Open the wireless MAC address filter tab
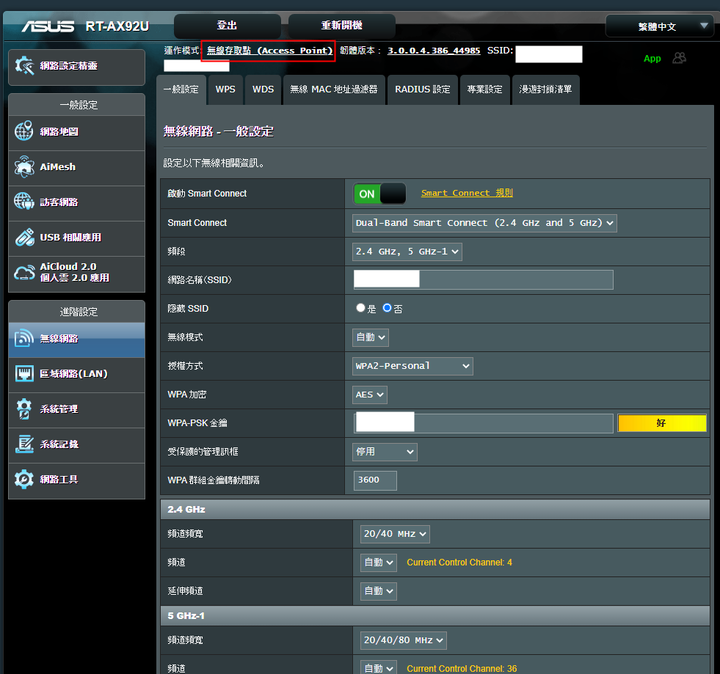Screen dimensions: 720x674 tap(334, 90)
